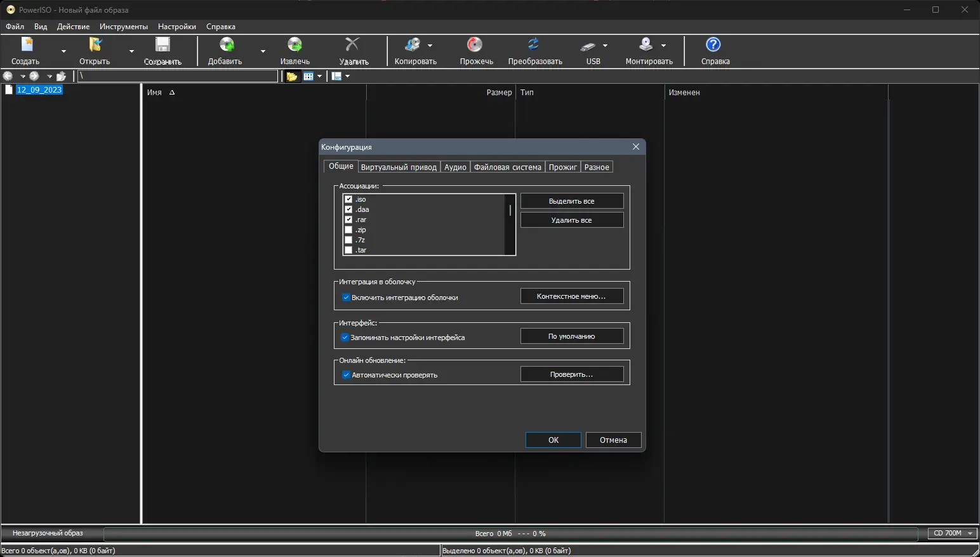The height and width of the screenshot is (557, 980).
Task: Switch to the Файловая система tab
Action: click(x=508, y=167)
